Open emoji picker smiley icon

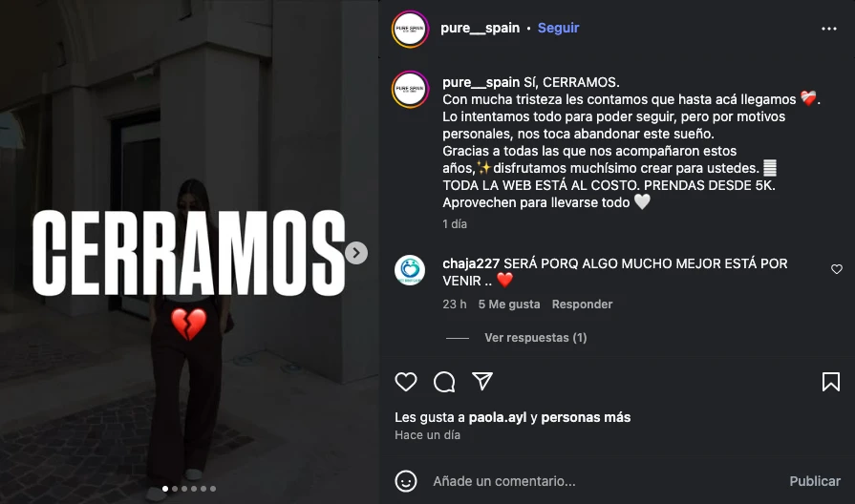pos(406,481)
